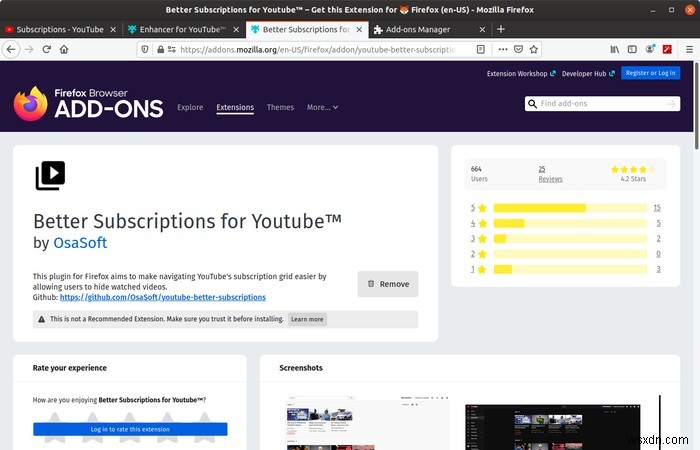Open second dark-theme screenshot thumbnail

(553, 427)
